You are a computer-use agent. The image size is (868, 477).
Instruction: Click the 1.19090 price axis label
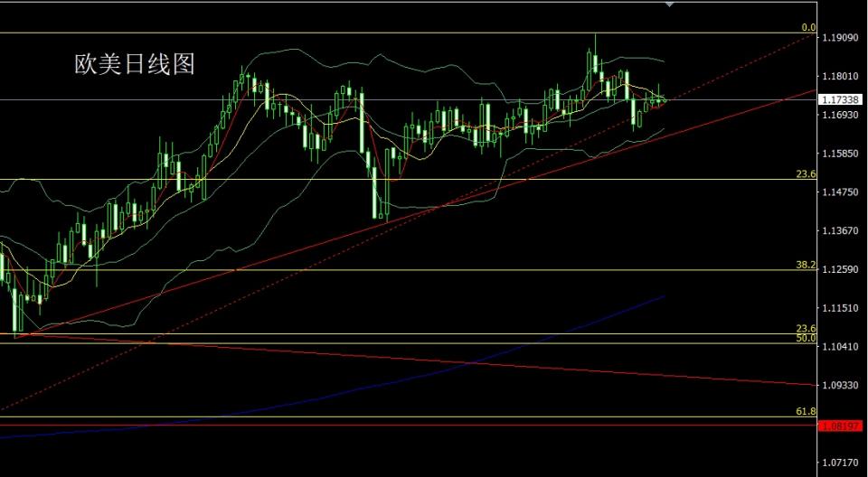click(x=842, y=38)
